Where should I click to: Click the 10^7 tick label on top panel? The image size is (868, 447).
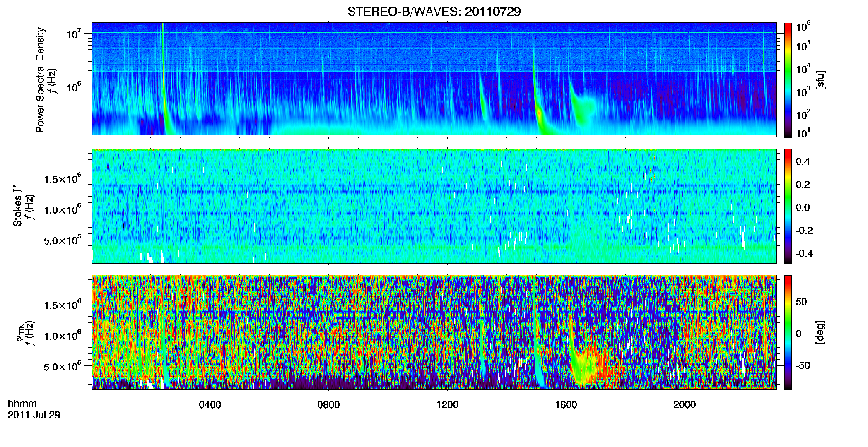click(75, 34)
